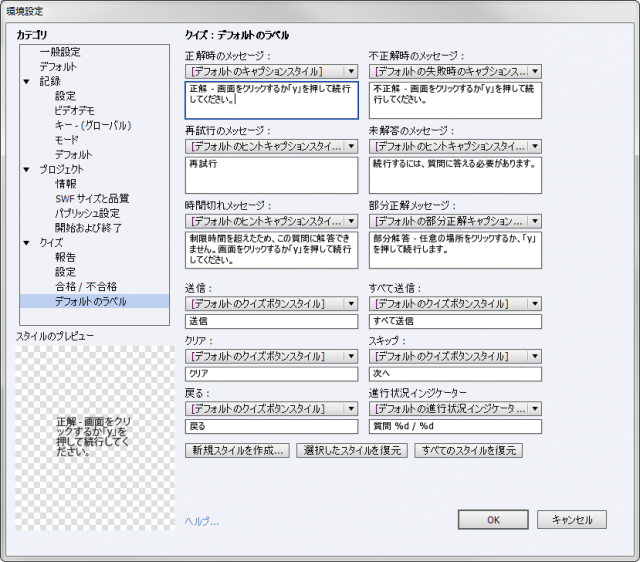Click the クリア label input field

(x=271, y=374)
